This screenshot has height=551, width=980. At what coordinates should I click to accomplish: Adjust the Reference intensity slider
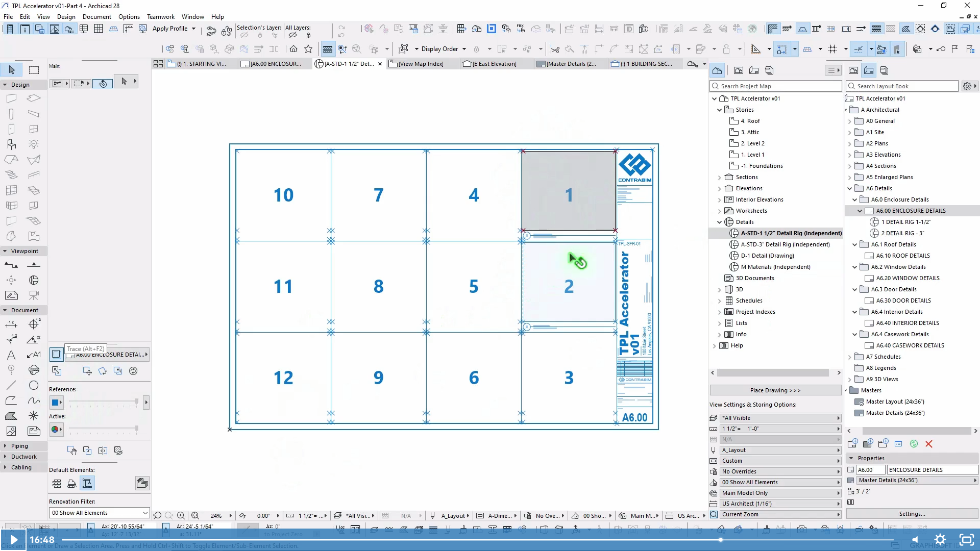click(x=136, y=402)
